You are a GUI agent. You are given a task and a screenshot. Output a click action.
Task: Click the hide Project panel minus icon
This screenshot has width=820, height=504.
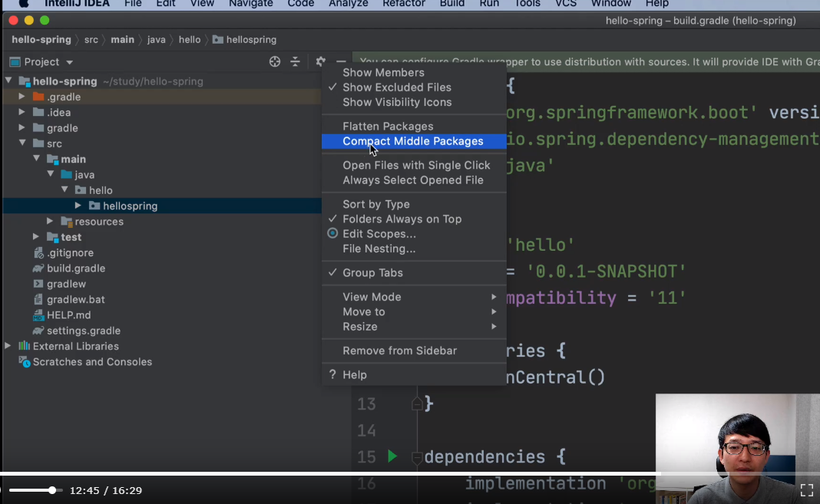(341, 61)
